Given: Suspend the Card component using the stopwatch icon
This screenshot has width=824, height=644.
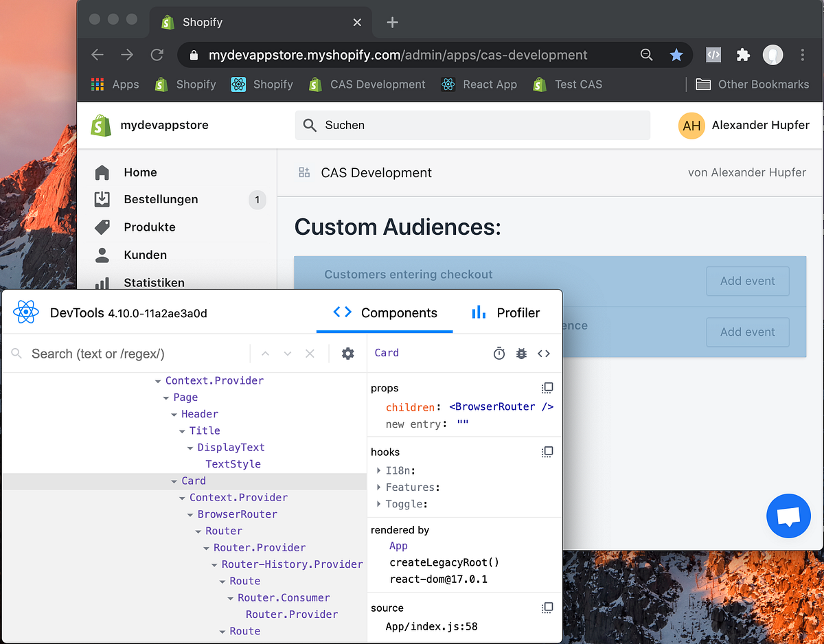Looking at the screenshot, I should point(499,353).
